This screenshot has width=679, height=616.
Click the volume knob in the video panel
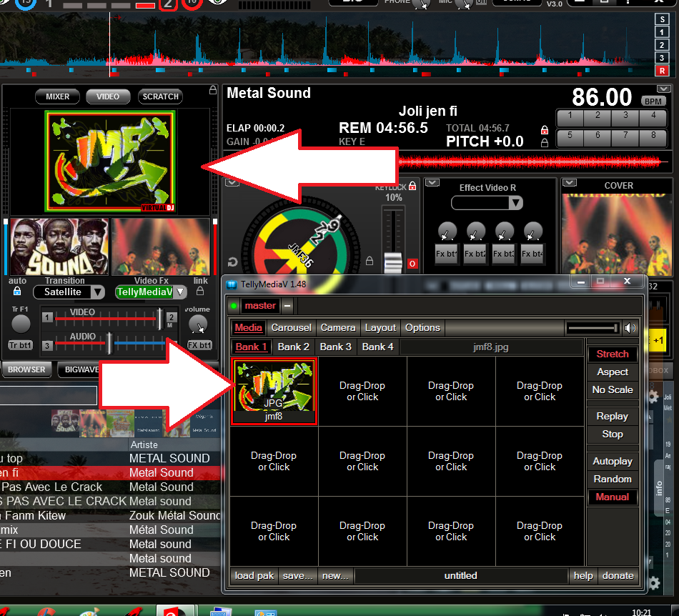[198, 324]
